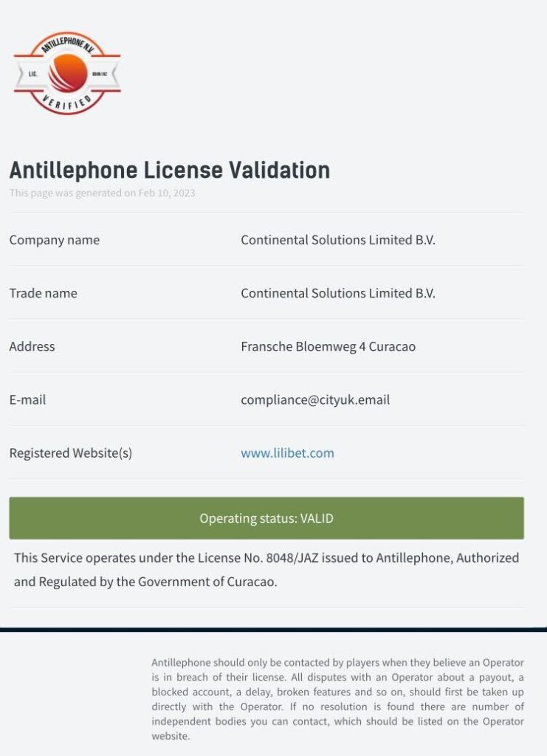Select the Registered Website(s) label

tap(70, 453)
